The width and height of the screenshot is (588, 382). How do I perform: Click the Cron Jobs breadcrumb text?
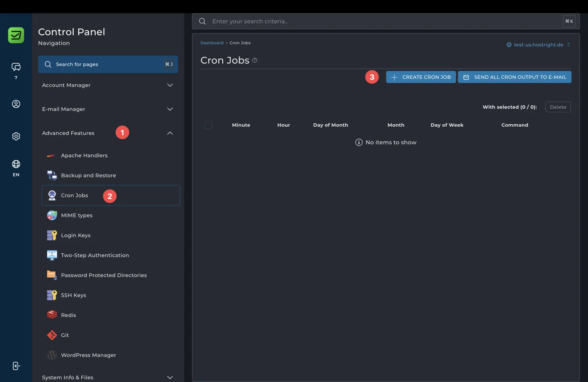[240, 43]
